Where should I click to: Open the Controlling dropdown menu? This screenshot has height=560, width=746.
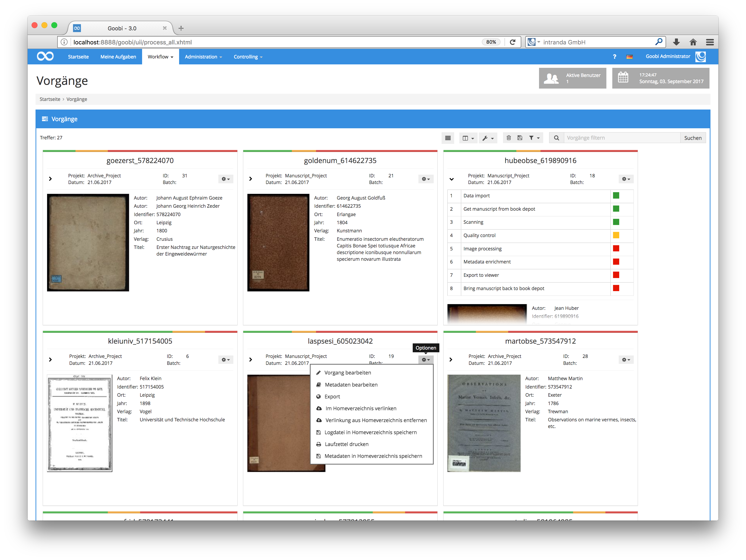[x=248, y=57]
